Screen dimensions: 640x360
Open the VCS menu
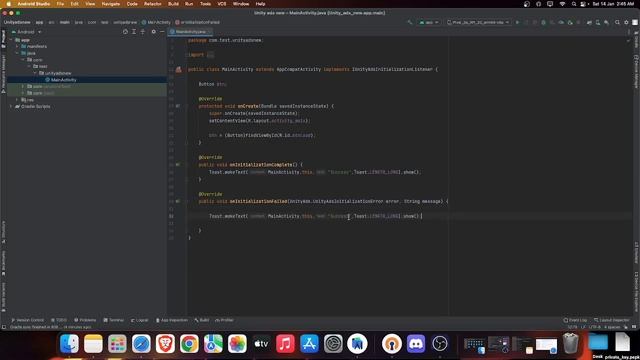pos(222,4)
